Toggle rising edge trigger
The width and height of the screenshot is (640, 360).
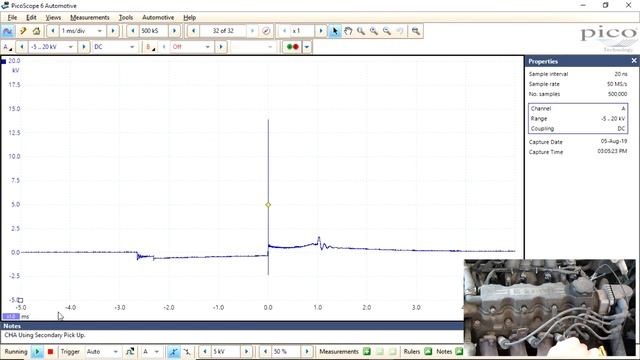173,351
